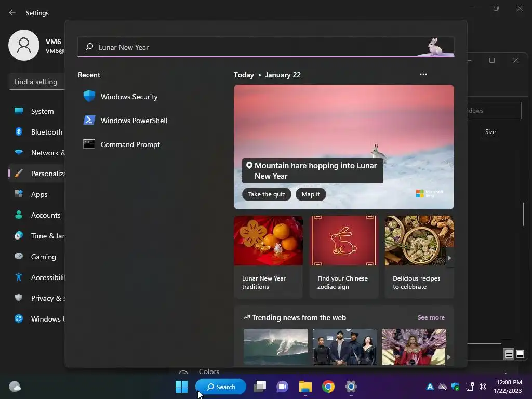
Task: Click the taskbar Search button
Action: (221, 387)
